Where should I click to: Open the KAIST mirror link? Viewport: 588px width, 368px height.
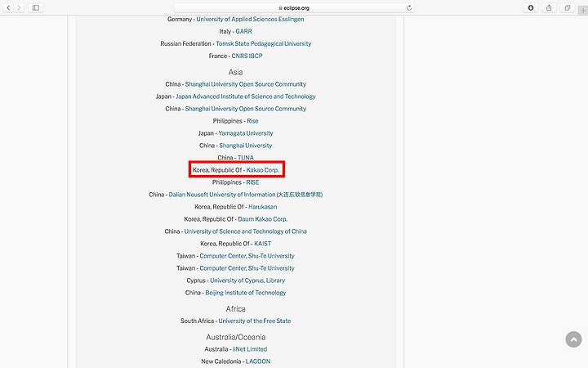tap(262, 244)
